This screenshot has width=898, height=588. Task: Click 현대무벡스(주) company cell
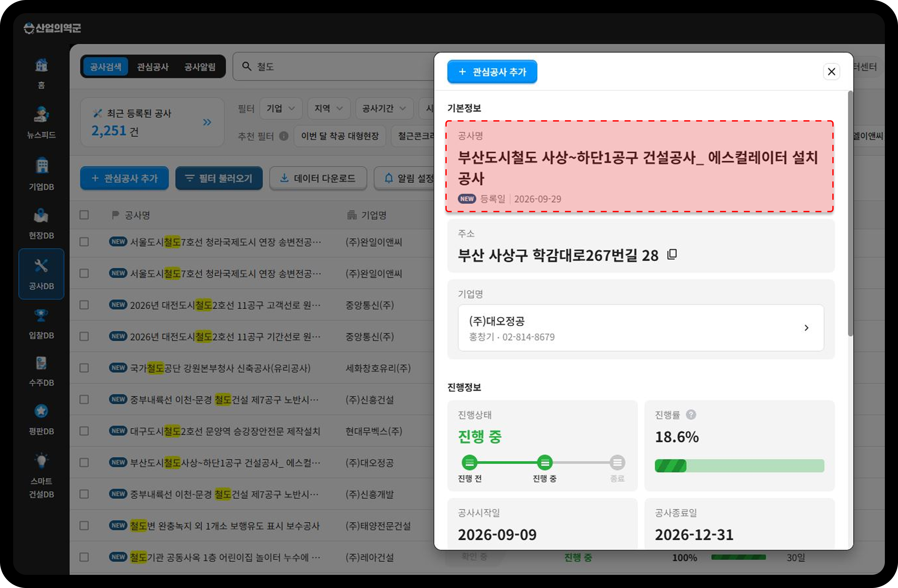coord(373,431)
